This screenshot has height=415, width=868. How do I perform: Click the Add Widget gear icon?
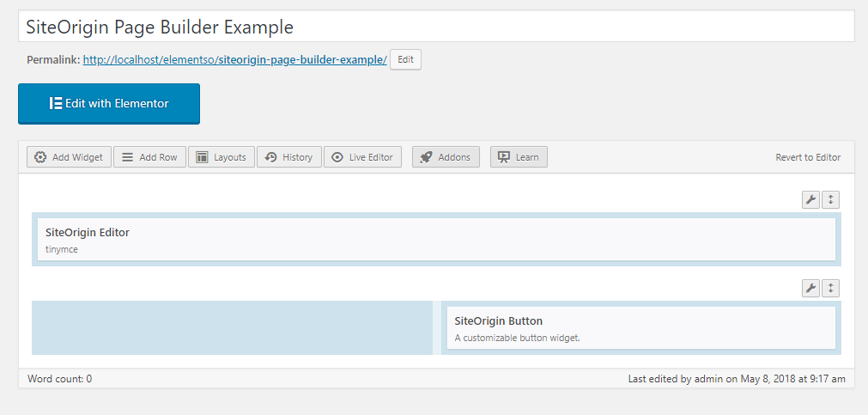(39, 156)
